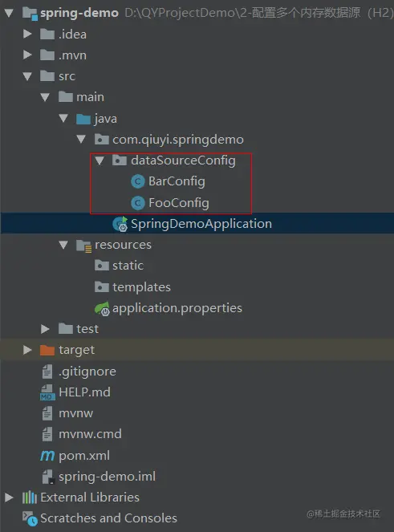Click the HELP.md markdown file icon
The image size is (394, 532).
point(47,392)
